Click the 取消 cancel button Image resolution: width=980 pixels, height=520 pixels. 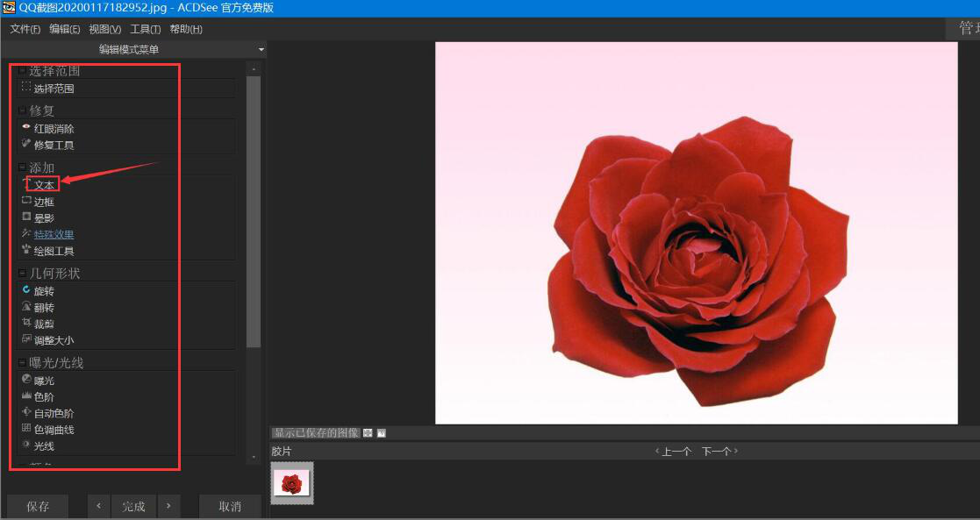[230, 506]
